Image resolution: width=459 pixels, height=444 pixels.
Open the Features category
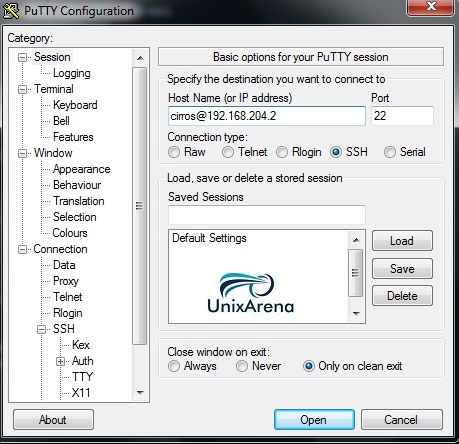pyautogui.click(x=73, y=137)
